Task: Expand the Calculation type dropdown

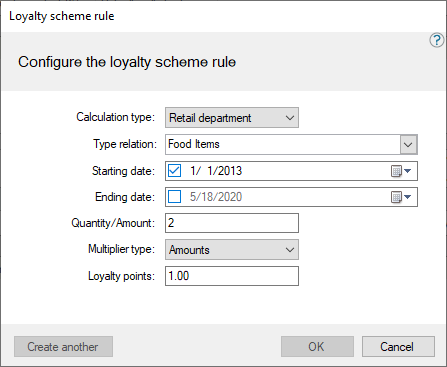Action: [x=232, y=118]
